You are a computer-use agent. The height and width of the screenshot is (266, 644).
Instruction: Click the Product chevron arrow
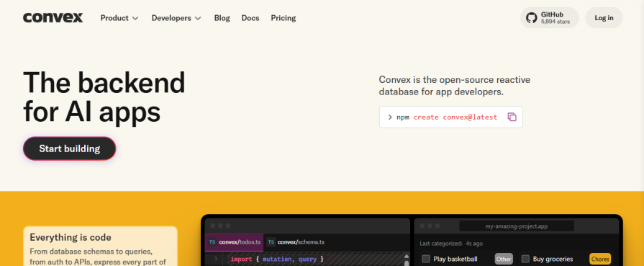(x=135, y=18)
